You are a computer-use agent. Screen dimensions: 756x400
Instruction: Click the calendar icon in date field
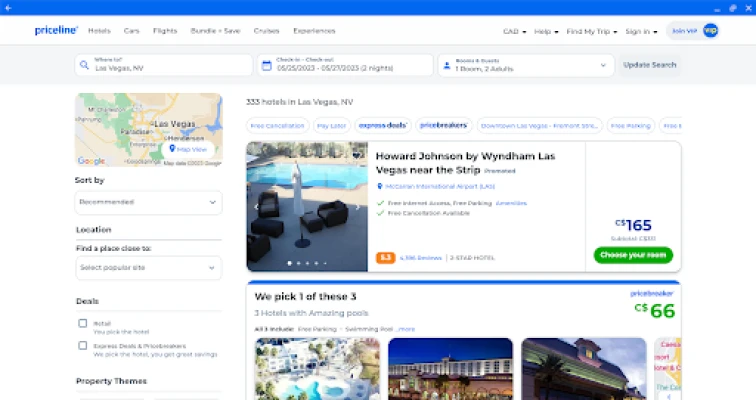(x=266, y=65)
